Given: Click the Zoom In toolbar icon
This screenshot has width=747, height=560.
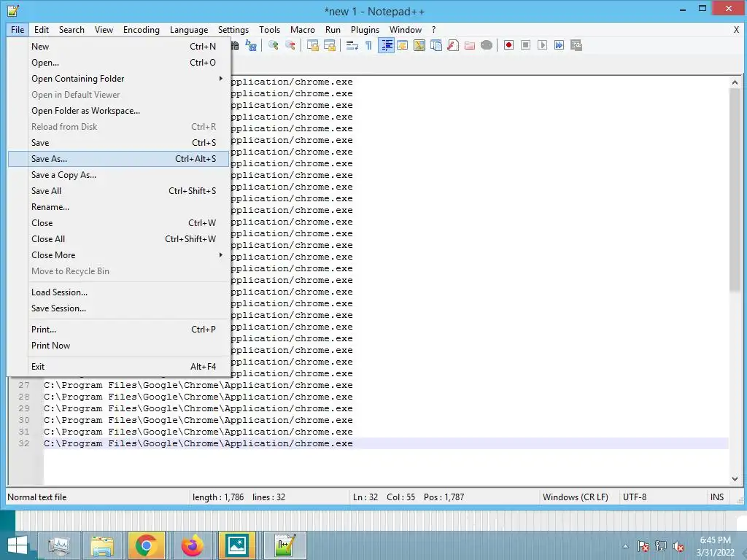Looking at the screenshot, I should tap(274, 45).
